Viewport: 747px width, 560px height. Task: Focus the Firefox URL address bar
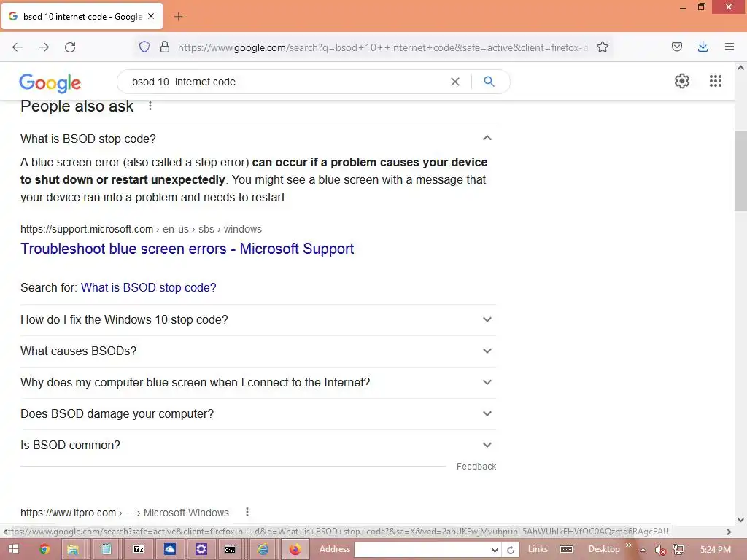tap(382, 47)
